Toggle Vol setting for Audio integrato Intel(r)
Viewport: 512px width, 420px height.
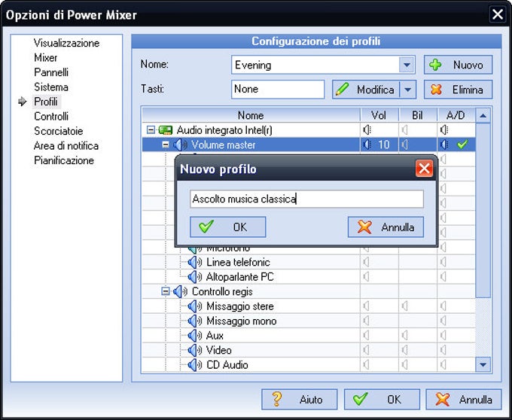(x=367, y=130)
